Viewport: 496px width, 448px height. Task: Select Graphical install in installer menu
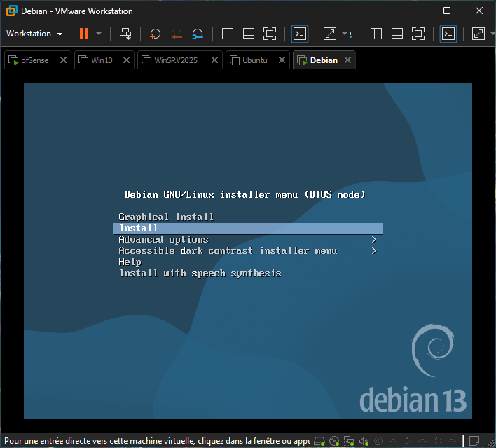(166, 217)
